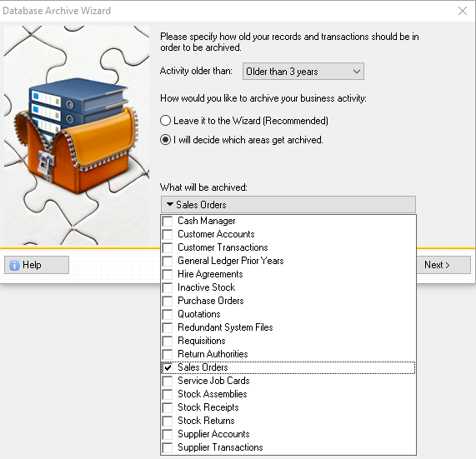
Task: Click the black triangle beside Sales Orders header
Action: pos(170,204)
